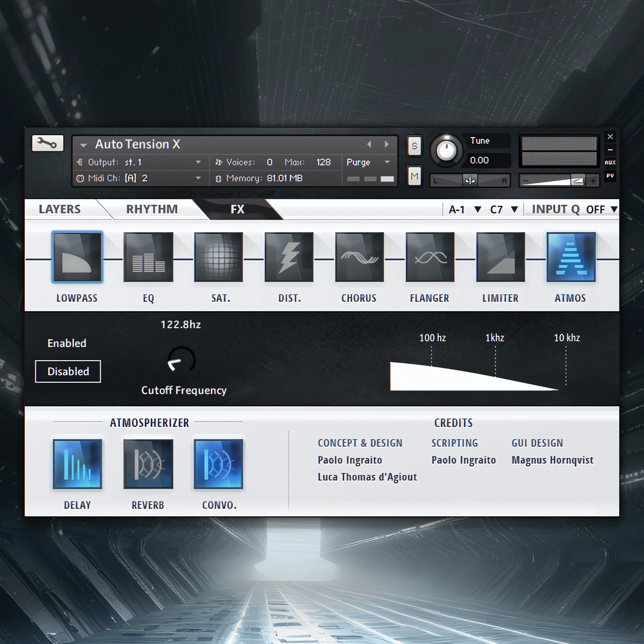
Task: Click the CREDITS heading
Action: (453, 423)
